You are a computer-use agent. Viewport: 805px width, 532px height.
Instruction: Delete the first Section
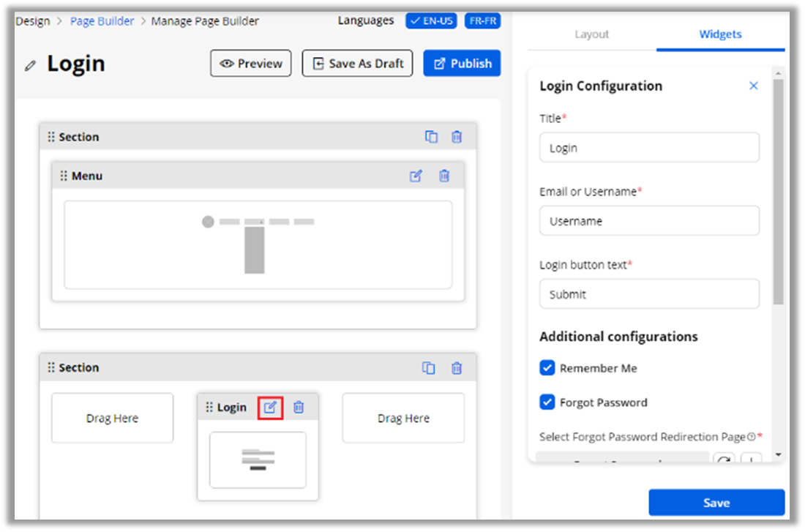pos(457,137)
